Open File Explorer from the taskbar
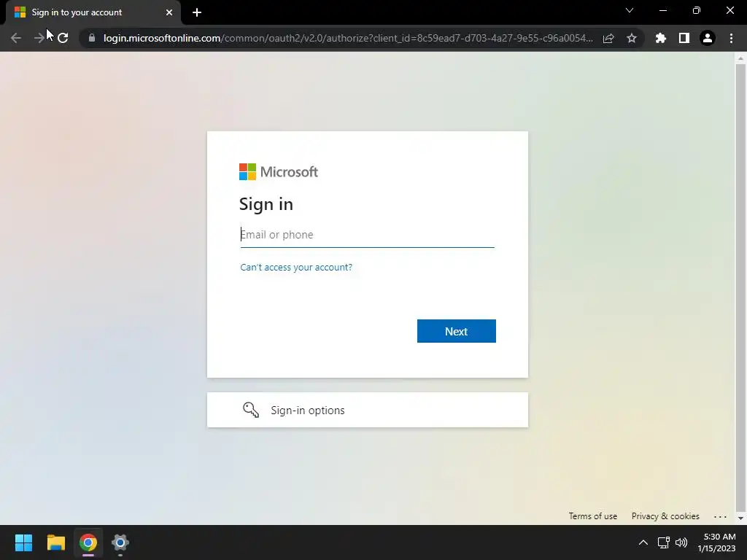Image resolution: width=747 pixels, height=560 pixels. click(55, 542)
